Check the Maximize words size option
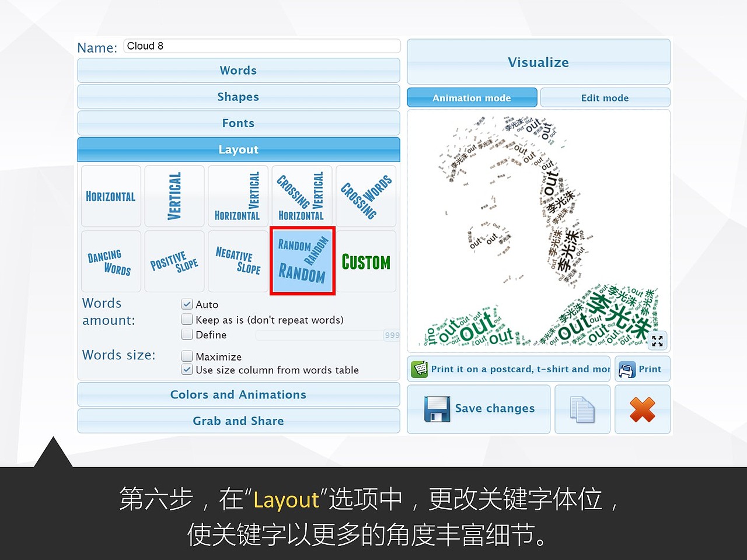The width and height of the screenshot is (747, 560). point(187,356)
